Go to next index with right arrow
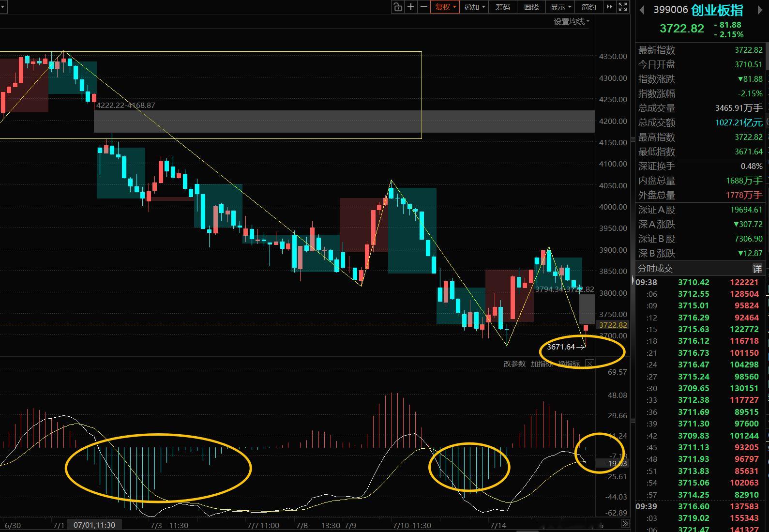This screenshot has width=769, height=532. coord(760,10)
